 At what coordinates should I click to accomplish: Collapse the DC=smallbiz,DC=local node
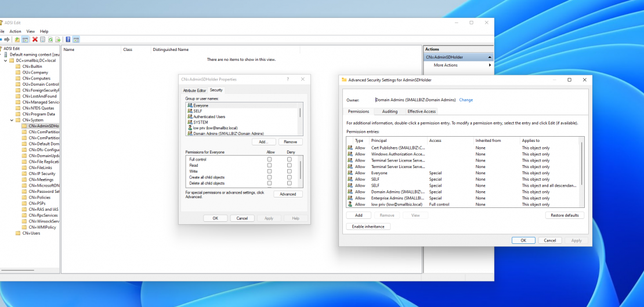tap(5, 60)
